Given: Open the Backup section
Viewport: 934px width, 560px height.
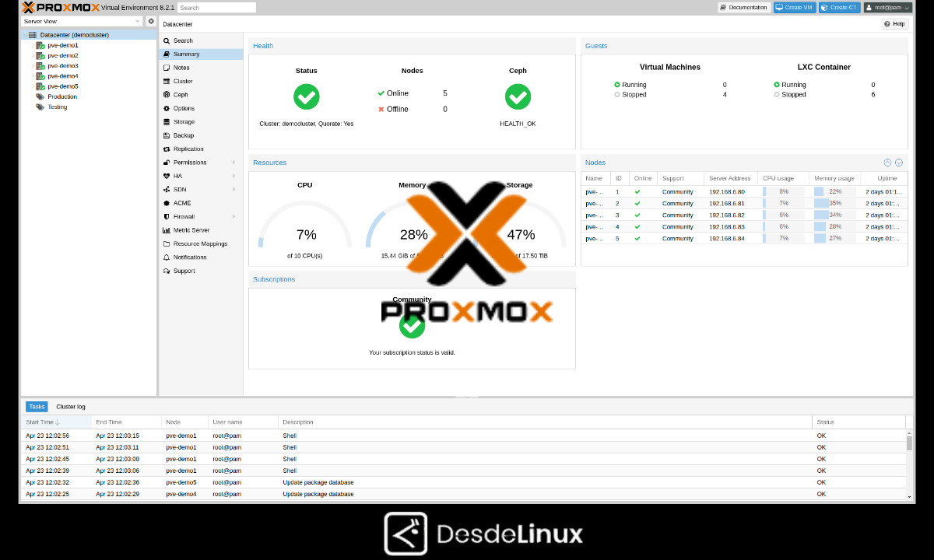Looking at the screenshot, I should pos(200,135).
